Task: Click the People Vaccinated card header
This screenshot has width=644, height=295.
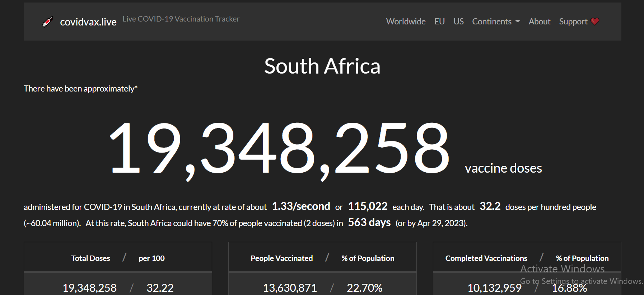Action: point(322,257)
